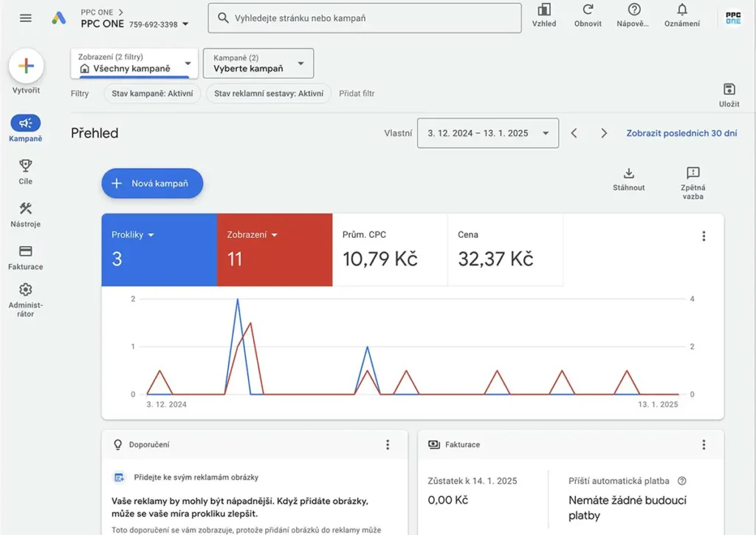Open Nástroje tools in sidebar
This screenshot has height=535, width=756.
point(26,209)
